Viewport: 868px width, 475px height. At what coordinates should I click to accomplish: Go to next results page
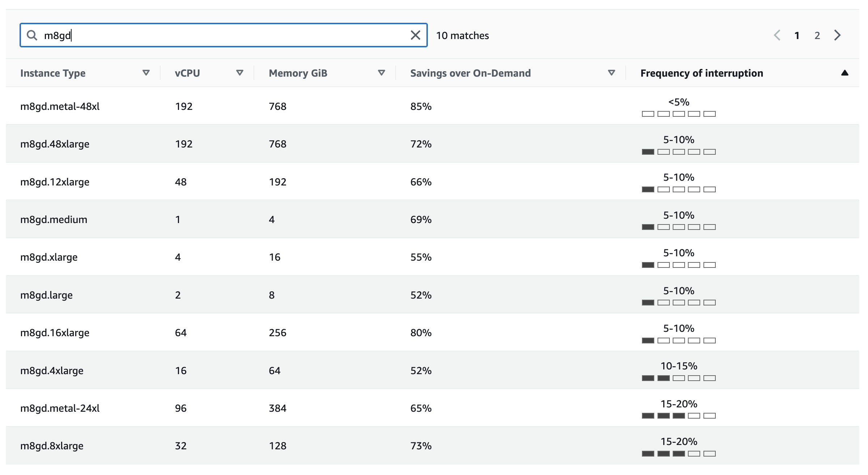[x=837, y=35]
